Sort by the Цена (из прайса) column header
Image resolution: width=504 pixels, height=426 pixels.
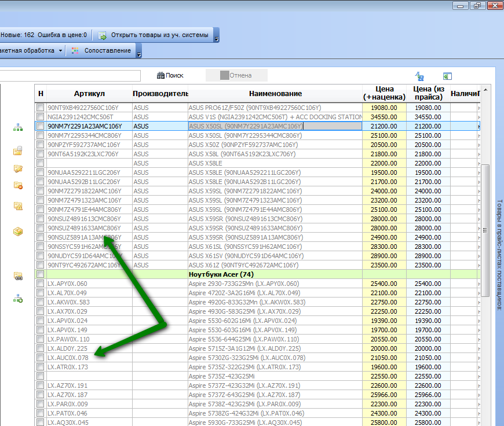(429, 93)
